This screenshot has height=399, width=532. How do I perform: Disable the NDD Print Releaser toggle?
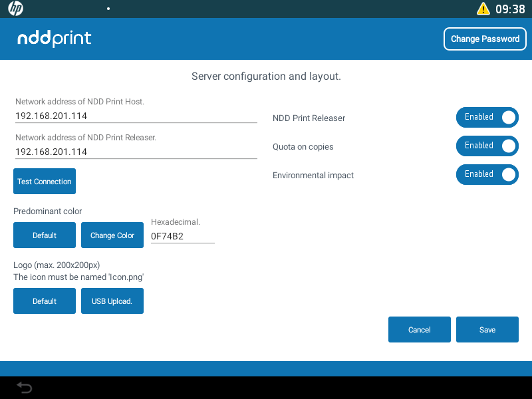click(487, 117)
